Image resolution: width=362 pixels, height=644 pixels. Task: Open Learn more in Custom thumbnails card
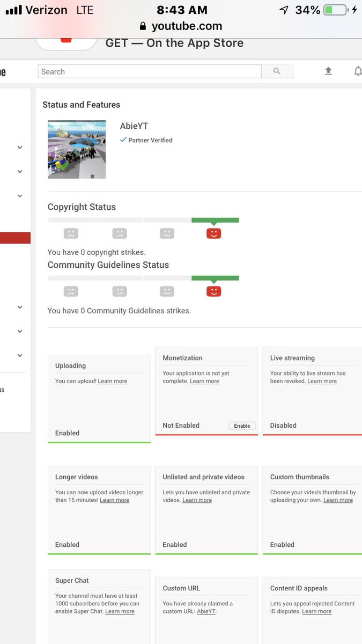338,500
